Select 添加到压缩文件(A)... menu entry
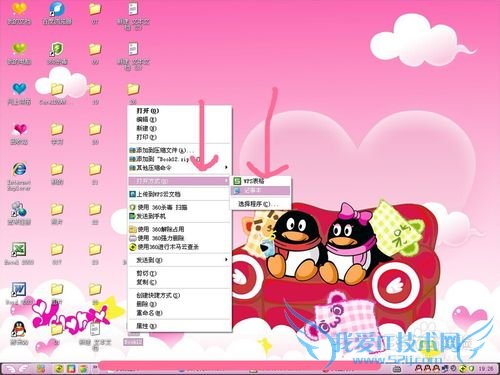This screenshot has width=500, height=375. pos(180,150)
